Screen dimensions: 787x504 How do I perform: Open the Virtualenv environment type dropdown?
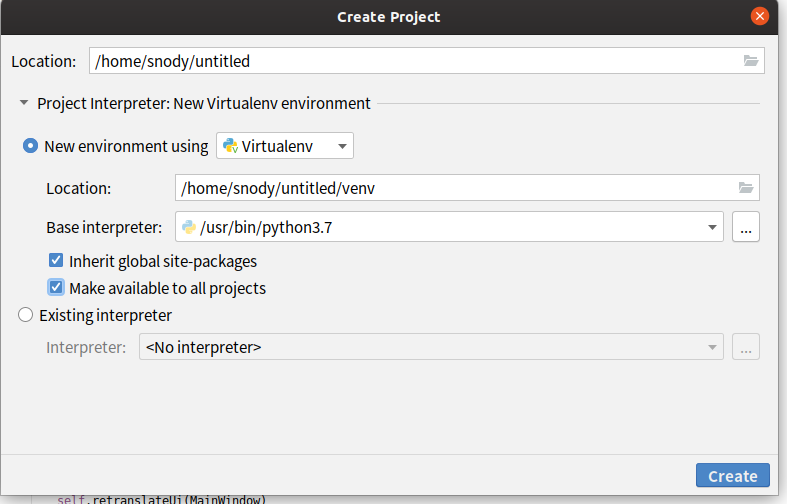(342, 147)
